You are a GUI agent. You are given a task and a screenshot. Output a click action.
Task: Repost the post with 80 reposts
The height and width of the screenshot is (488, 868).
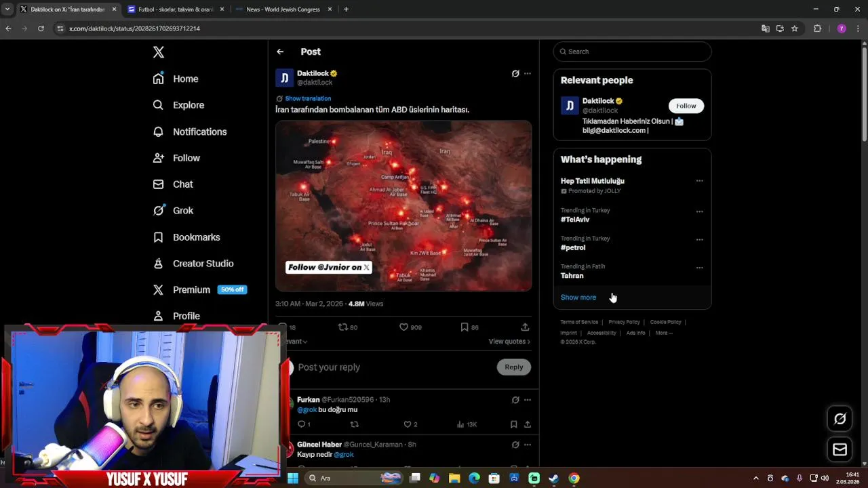(x=348, y=327)
